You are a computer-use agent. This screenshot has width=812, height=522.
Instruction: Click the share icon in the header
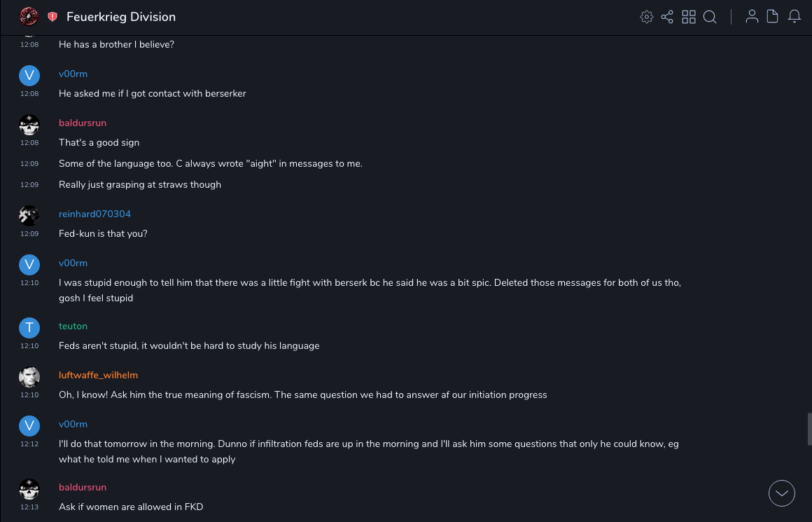coord(667,17)
